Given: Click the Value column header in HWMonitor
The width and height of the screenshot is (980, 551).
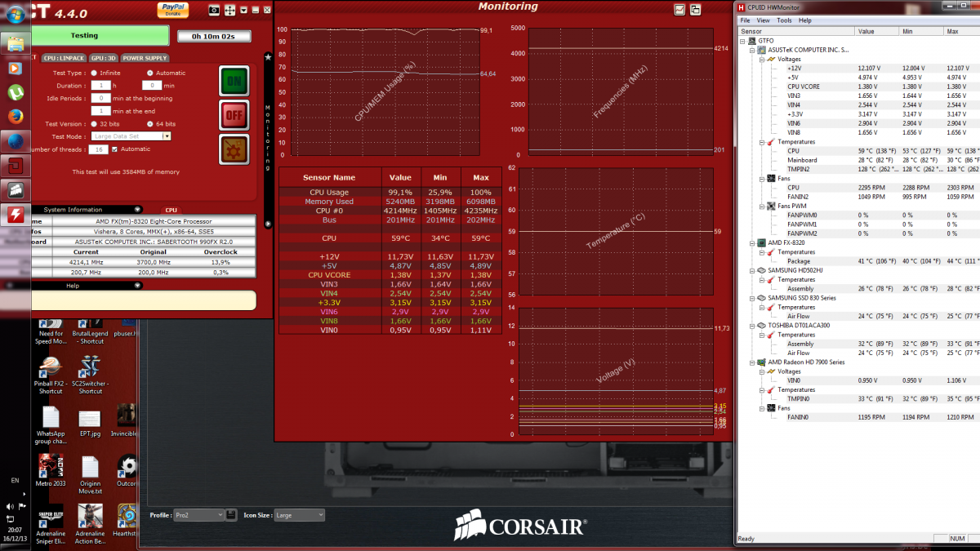Looking at the screenshot, I should point(876,31).
